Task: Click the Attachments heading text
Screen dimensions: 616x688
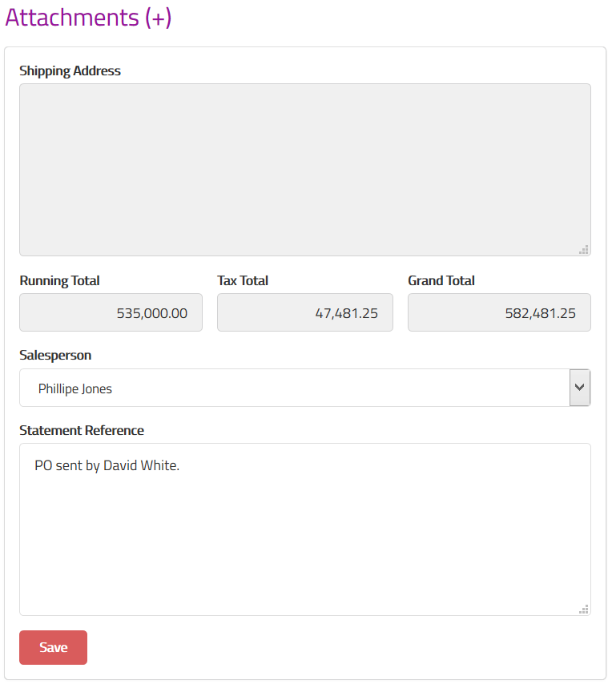Action: [x=72, y=18]
